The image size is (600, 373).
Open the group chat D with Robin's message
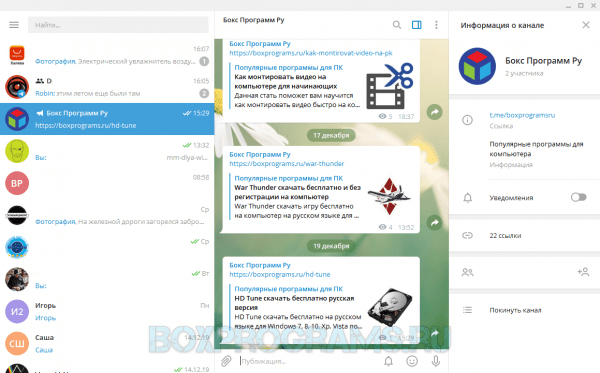click(107, 87)
